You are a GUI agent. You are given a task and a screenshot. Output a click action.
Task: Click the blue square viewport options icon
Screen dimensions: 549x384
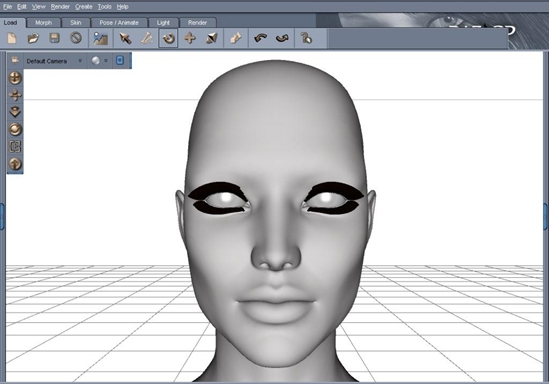(120, 61)
